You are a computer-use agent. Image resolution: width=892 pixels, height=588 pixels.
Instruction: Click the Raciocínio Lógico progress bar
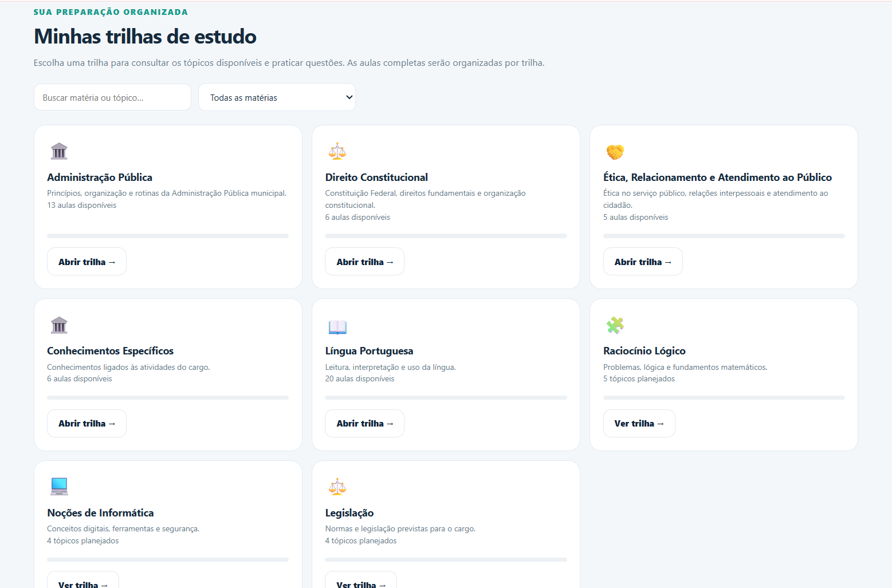pos(724,397)
